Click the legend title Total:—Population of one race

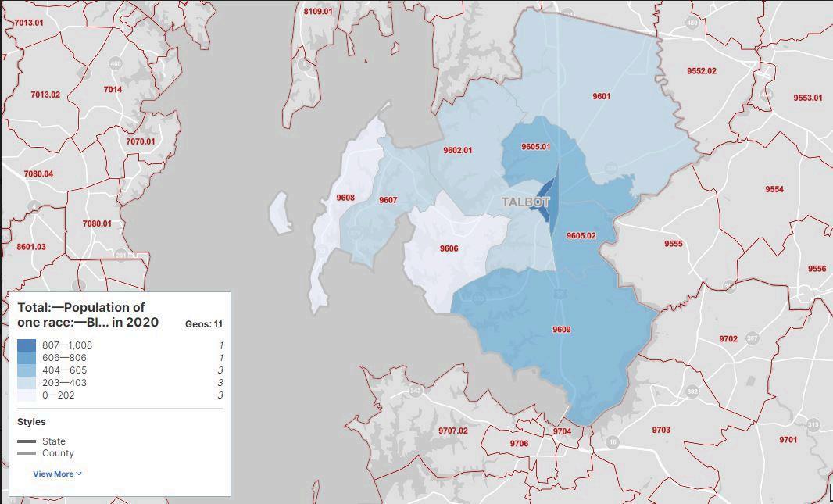click(x=88, y=315)
